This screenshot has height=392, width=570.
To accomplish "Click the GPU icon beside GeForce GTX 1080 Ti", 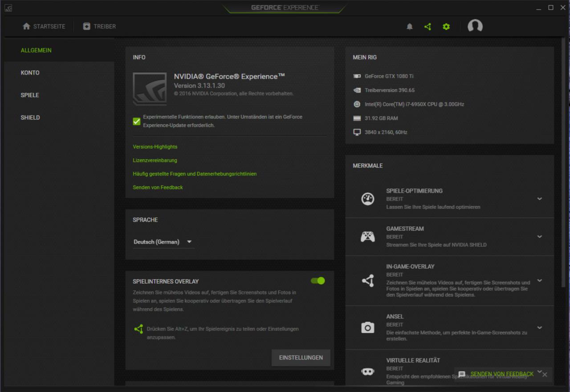I will pos(357,76).
